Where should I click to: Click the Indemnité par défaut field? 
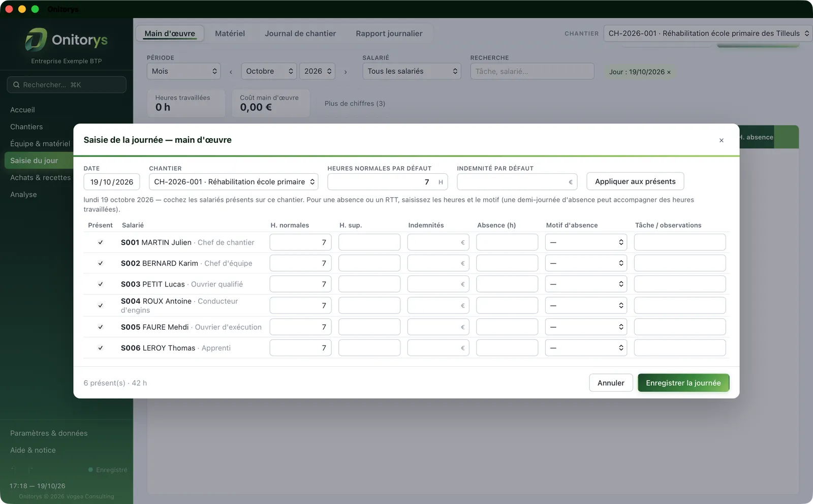[517, 182]
